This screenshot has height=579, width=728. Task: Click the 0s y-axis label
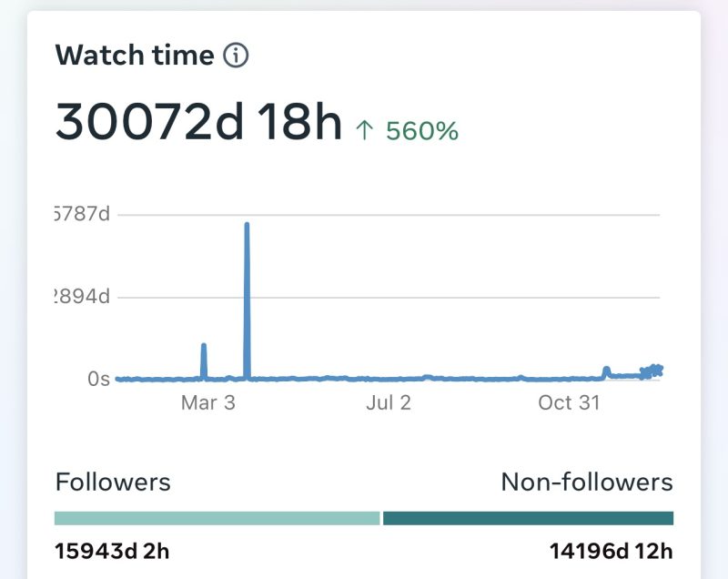pyautogui.click(x=98, y=379)
